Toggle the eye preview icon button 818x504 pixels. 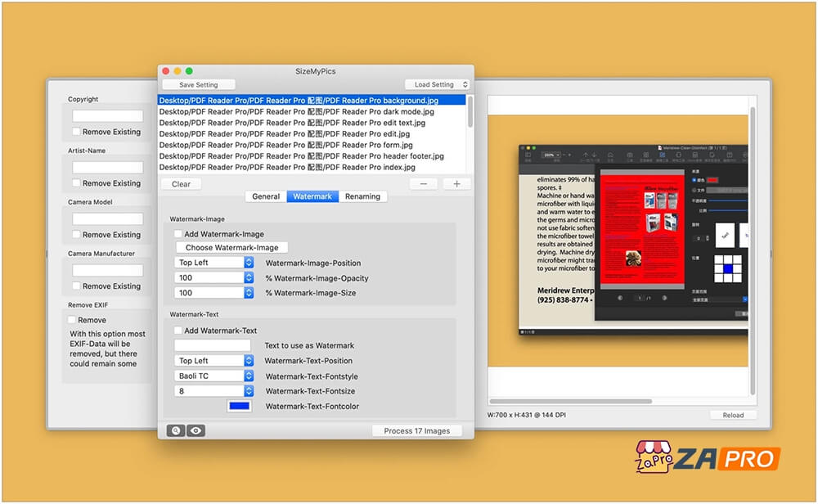click(x=196, y=430)
